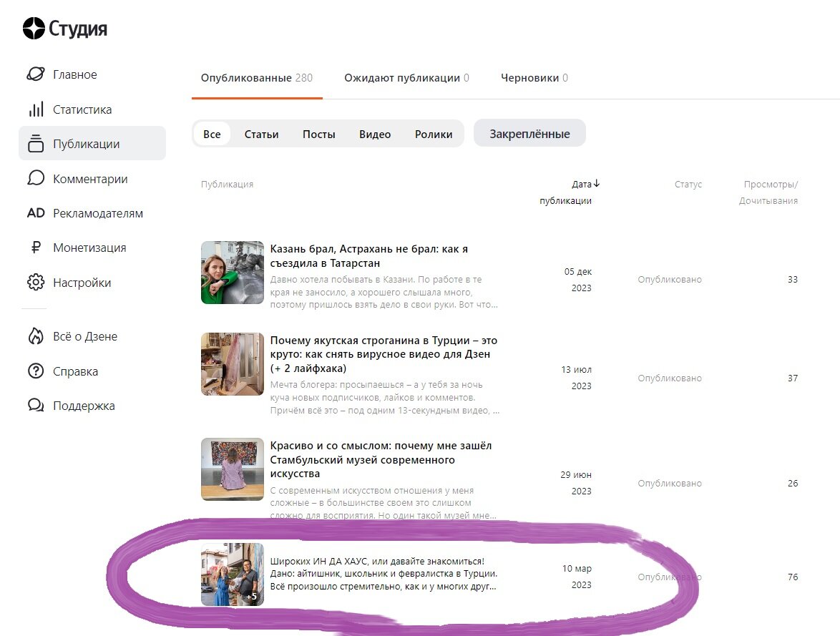Screen dimensions: 840x636
Task: Open the Istanbul museum article thumbnail
Action: click(x=232, y=469)
